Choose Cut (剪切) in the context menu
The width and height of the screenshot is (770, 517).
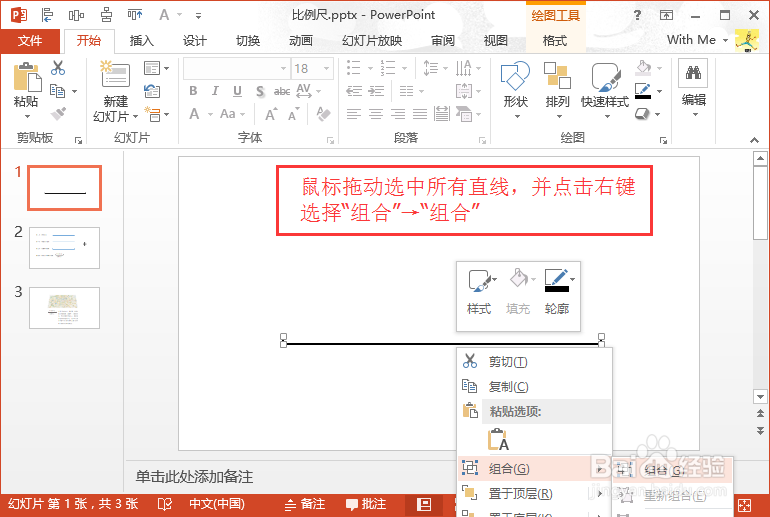click(534, 362)
